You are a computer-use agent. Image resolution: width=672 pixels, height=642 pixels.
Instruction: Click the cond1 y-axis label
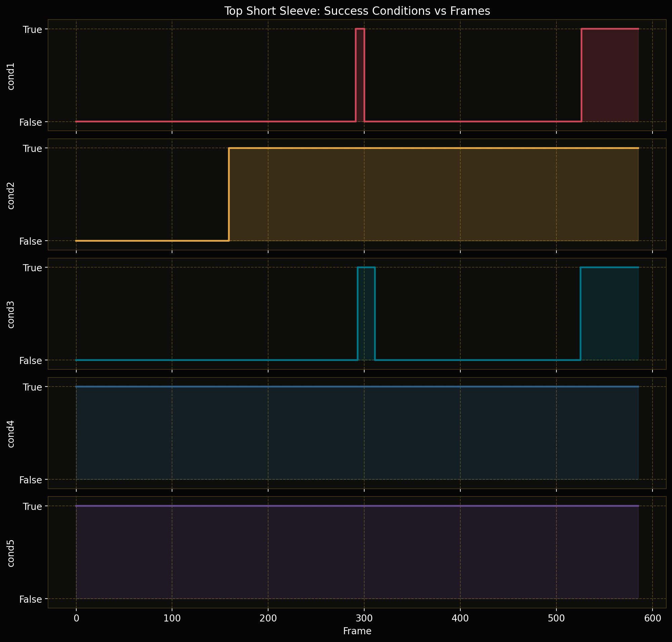tap(11, 75)
